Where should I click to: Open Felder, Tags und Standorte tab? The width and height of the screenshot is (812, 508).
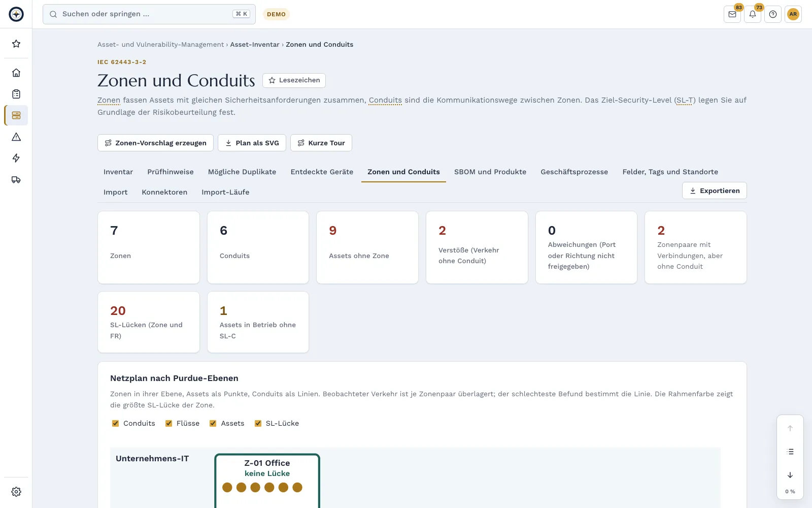pyautogui.click(x=670, y=172)
